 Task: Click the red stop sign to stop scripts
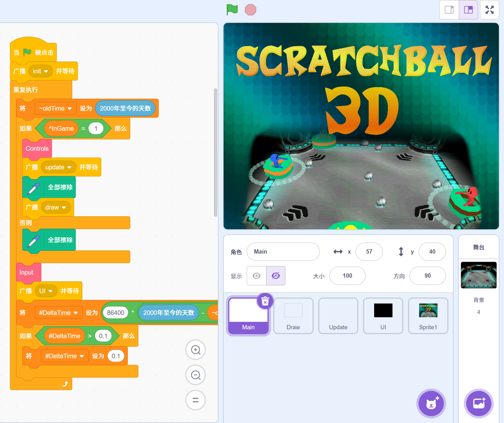point(250,9)
